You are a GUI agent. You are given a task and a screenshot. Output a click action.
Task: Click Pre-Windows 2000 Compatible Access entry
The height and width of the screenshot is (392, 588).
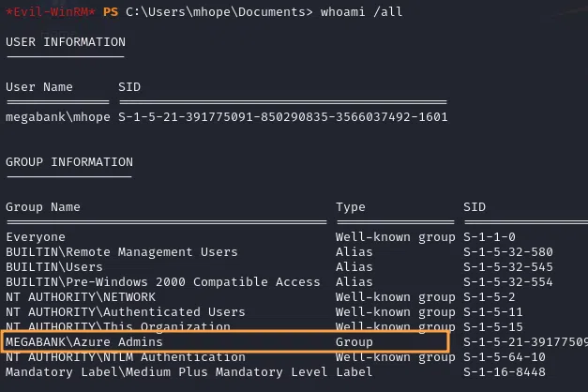click(162, 282)
